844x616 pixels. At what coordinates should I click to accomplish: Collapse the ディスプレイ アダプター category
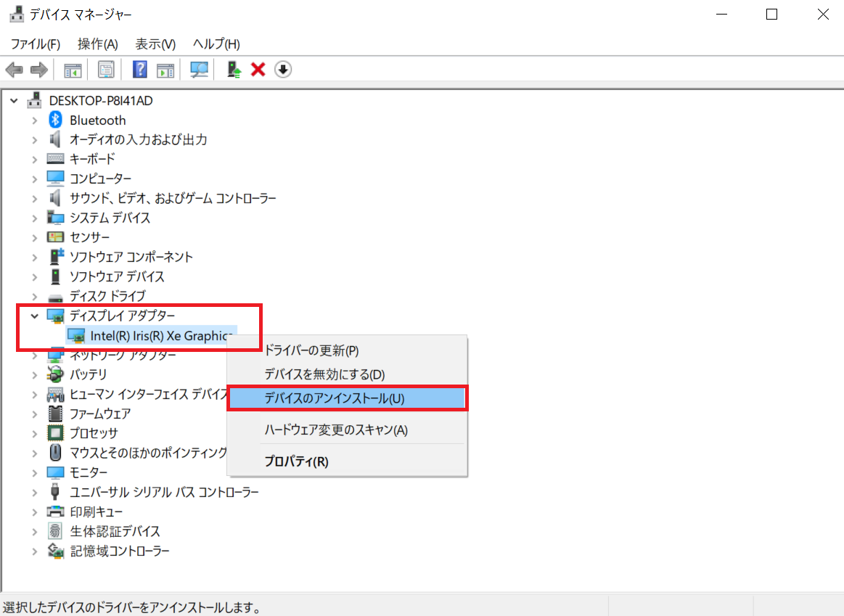tap(34, 316)
